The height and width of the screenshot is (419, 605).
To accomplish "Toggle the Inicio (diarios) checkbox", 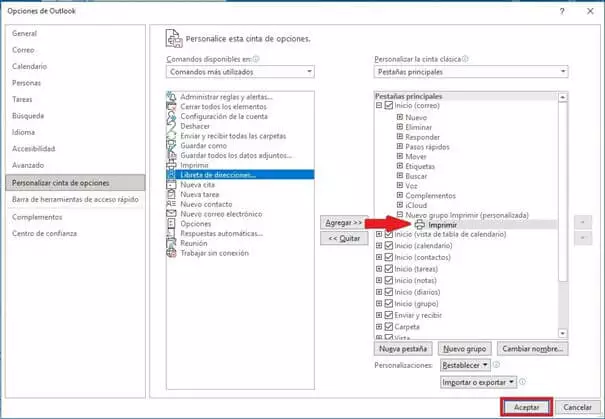I will tap(389, 292).
